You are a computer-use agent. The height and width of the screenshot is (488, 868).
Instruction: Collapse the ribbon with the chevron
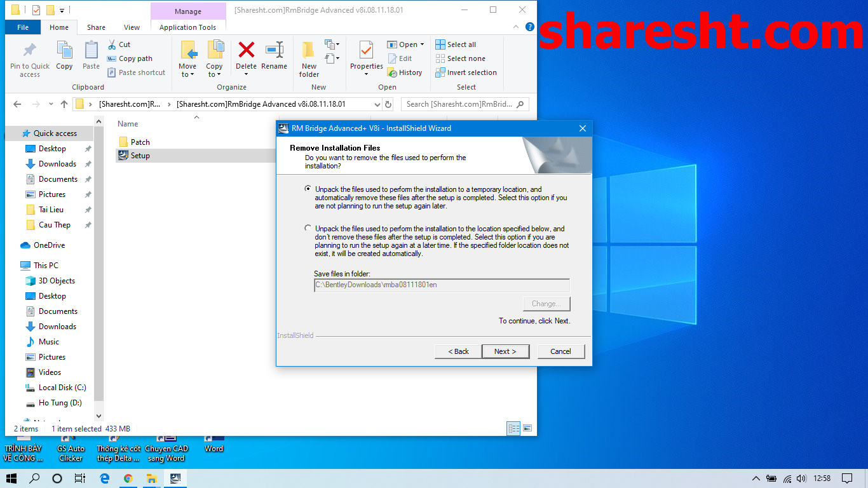515,27
